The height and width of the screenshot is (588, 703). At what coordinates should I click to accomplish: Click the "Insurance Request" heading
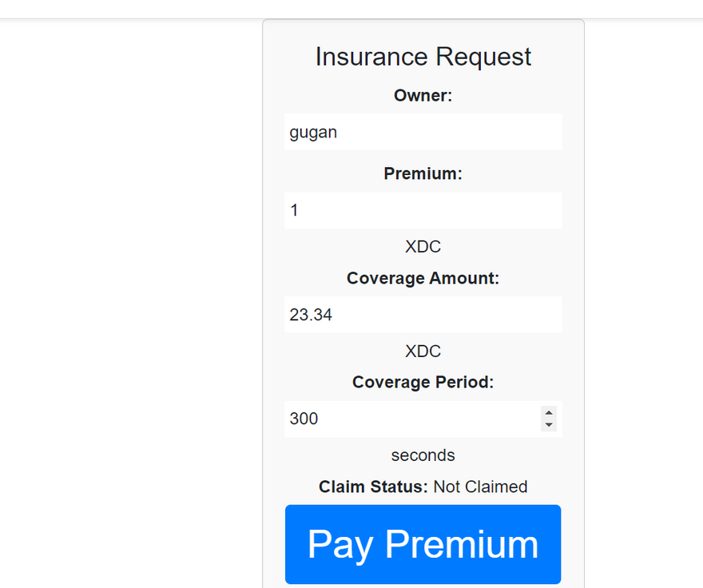point(423,57)
